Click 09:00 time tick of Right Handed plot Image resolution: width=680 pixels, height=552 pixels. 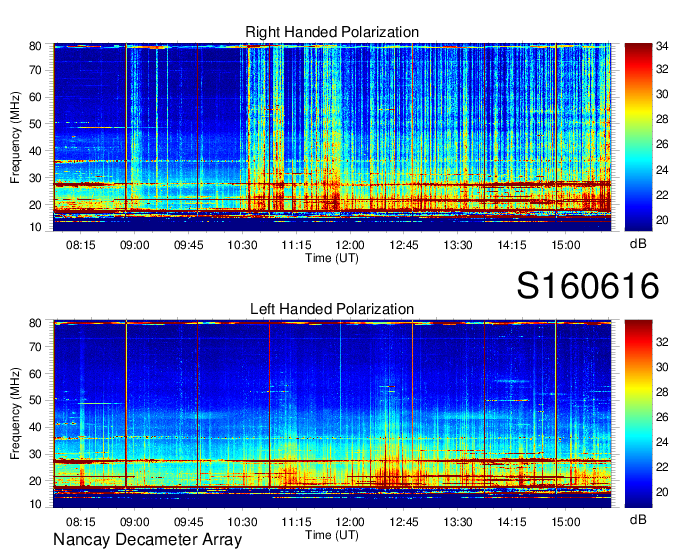(x=134, y=245)
